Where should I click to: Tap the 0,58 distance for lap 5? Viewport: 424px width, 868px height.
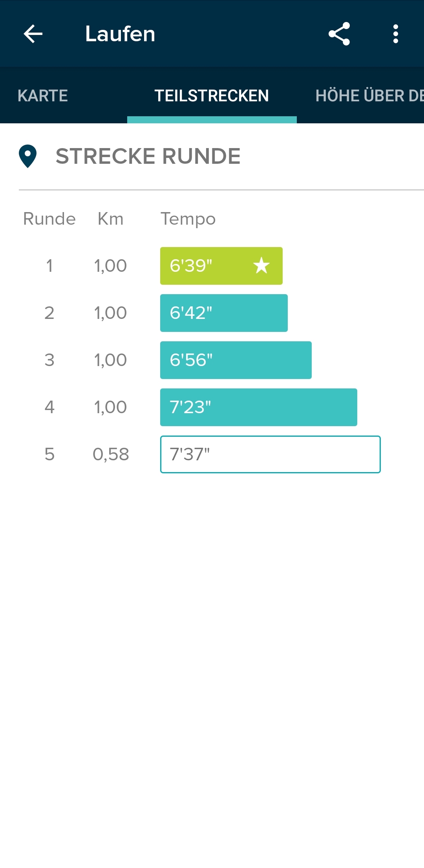tap(111, 454)
